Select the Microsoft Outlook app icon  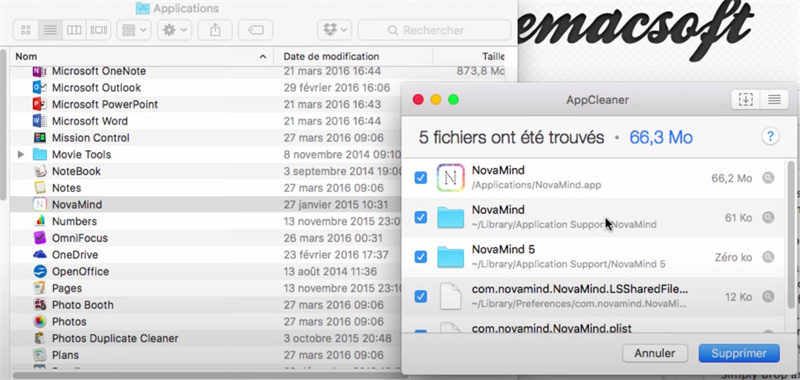(x=39, y=88)
